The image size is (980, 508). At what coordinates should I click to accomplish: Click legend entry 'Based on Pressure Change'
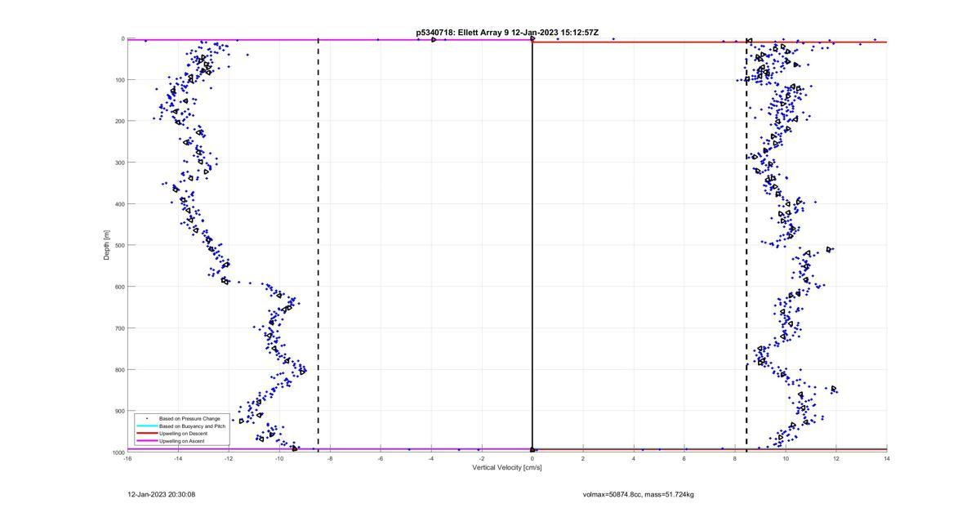tap(189, 419)
